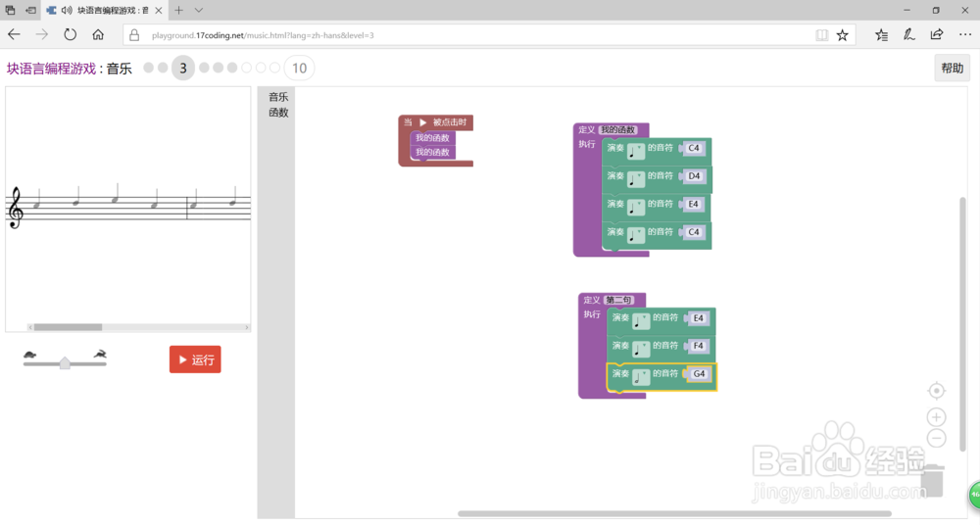This screenshot has width=980, height=525.
Task: Go forward to next page
Action: pos(42,35)
